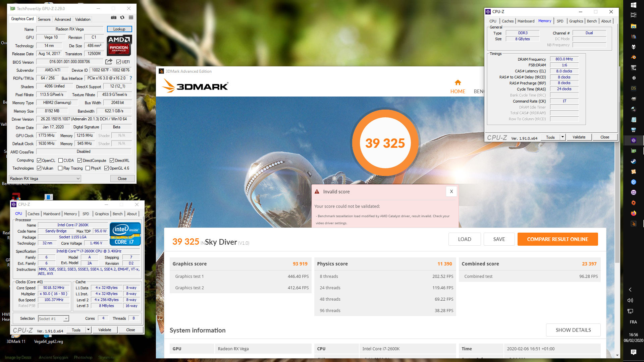Viewport: 644px width, 362px height.
Task: Expand Tools dropdown arrow in bottom CPU-Z window
Action: coord(89,330)
